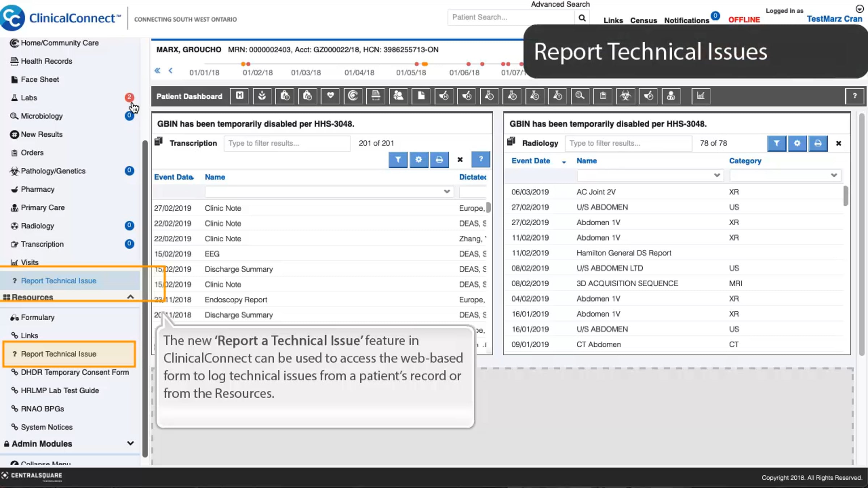Image resolution: width=868 pixels, height=488 pixels.
Task: Open Health Records icon in dashboard toolbar
Action: coord(376,96)
